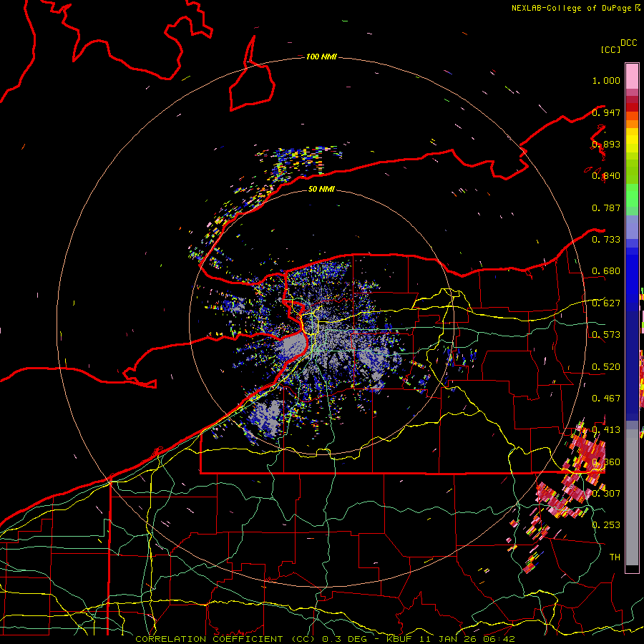Select the 0.893 scale value
This screenshot has height=644, width=644.
pyautogui.click(x=606, y=144)
